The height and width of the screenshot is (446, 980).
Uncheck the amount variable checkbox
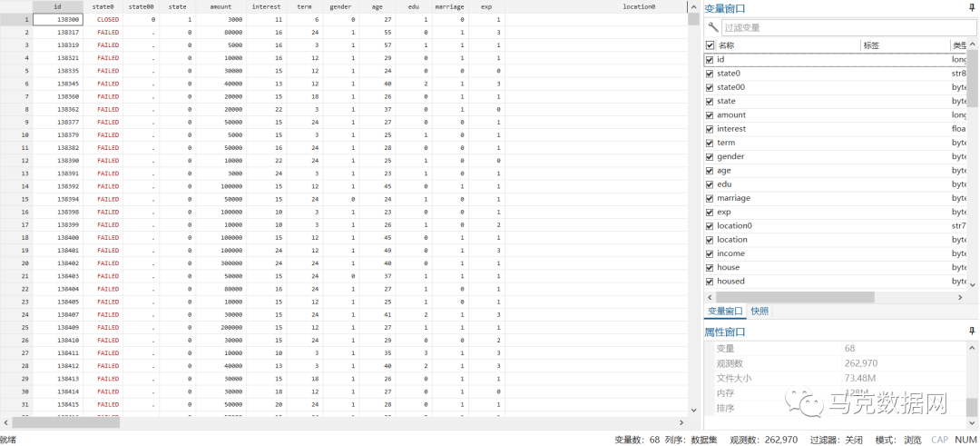tap(710, 115)
